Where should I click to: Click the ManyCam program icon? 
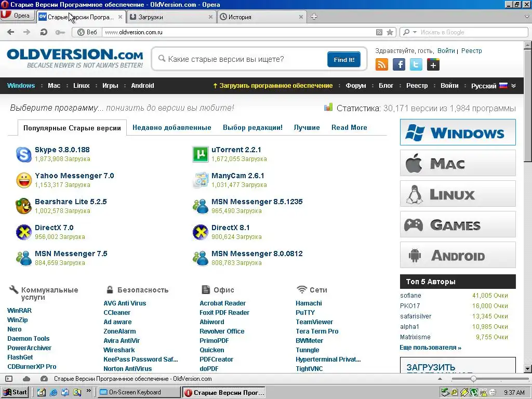pos(201,180)
